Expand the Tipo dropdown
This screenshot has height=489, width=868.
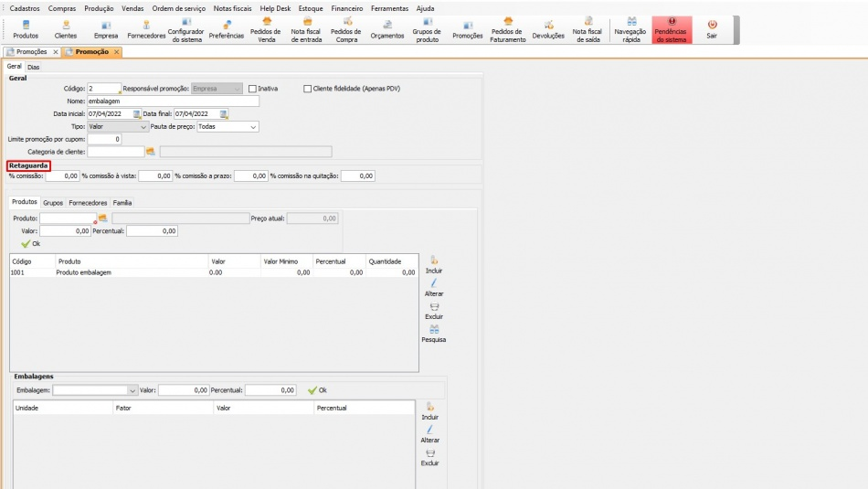pyautogui.click(x=143, y=127)
